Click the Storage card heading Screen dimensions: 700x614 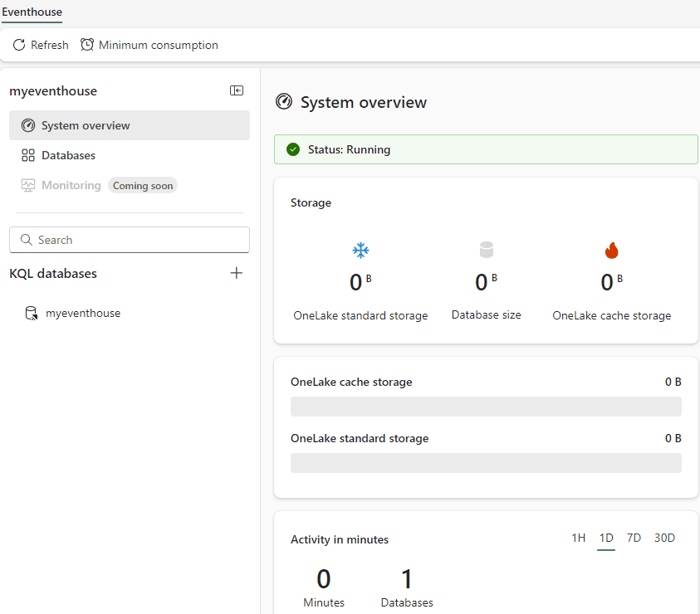coord(311,202)
